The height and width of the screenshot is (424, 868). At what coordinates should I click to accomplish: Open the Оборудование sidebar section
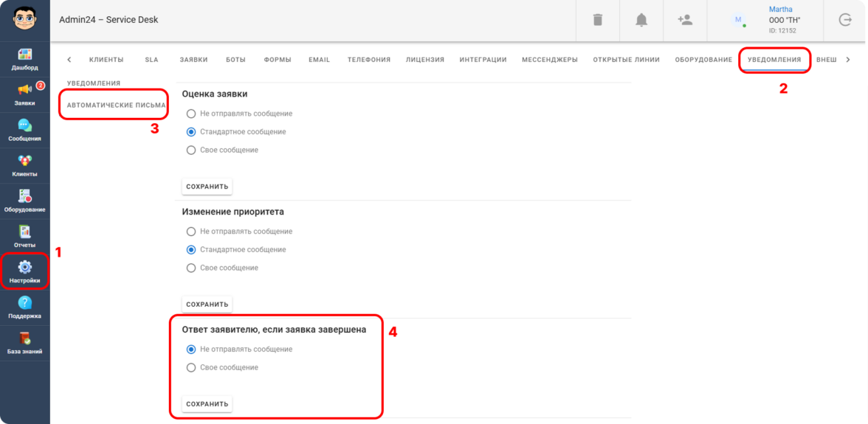click(25, 202)
